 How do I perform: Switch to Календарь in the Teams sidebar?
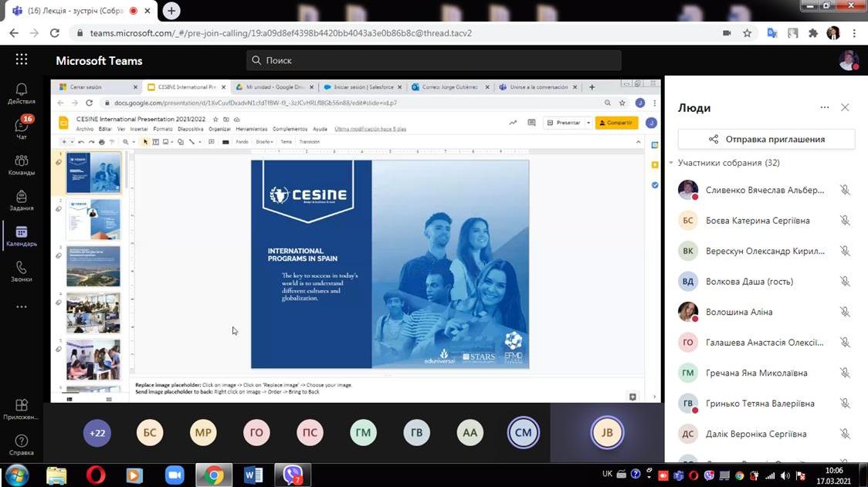click(x=22, y=236)
